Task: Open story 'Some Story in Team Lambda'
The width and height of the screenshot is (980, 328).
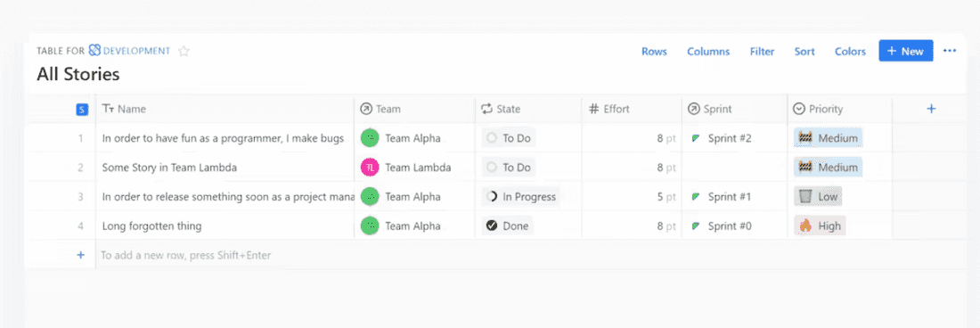Action: 169,168
